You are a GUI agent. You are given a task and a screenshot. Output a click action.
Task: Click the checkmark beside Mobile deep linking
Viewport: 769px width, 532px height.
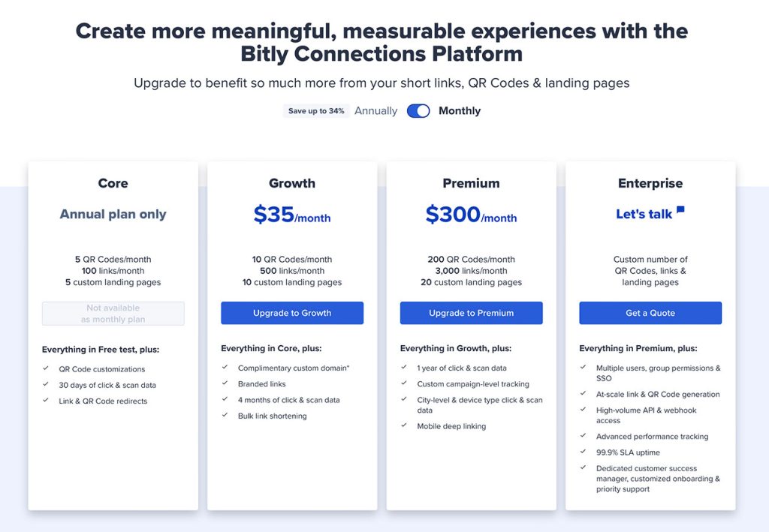coord(403,425)
